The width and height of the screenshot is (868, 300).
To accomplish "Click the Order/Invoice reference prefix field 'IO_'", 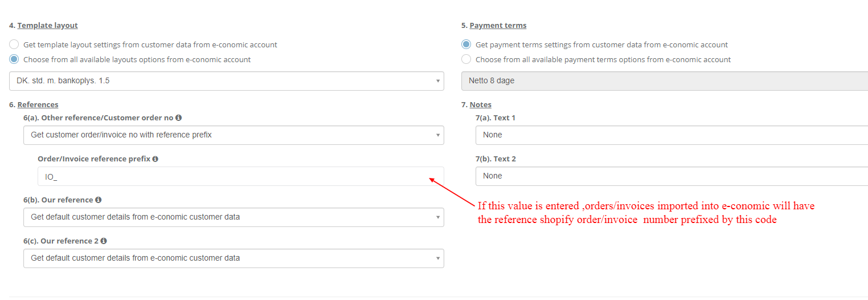I will 241,176.
